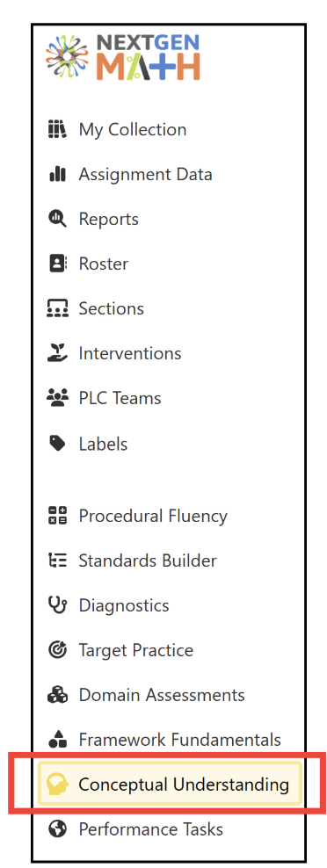Open Domain Assessments menu item

(146, 695)
